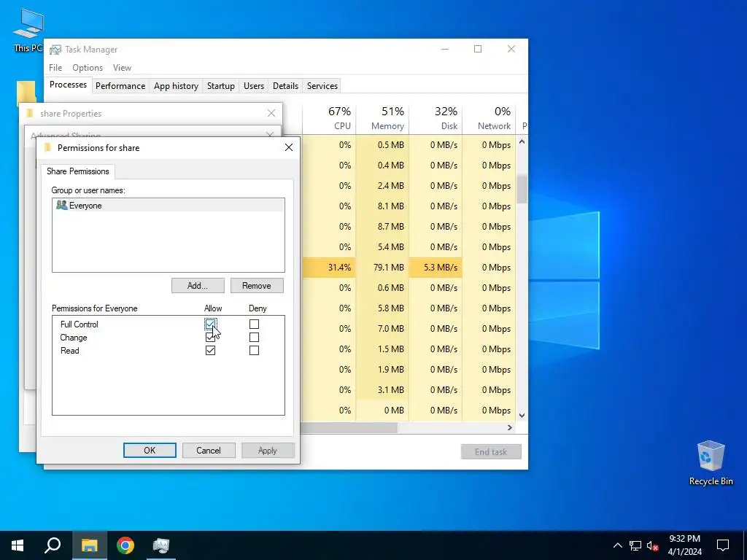
Task: Click the Apply button in permissions dialog
Action: 268,451
